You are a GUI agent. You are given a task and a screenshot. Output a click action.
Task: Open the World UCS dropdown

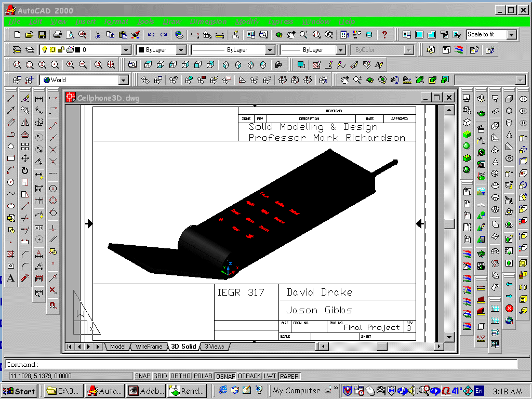[x=124, y=80]
